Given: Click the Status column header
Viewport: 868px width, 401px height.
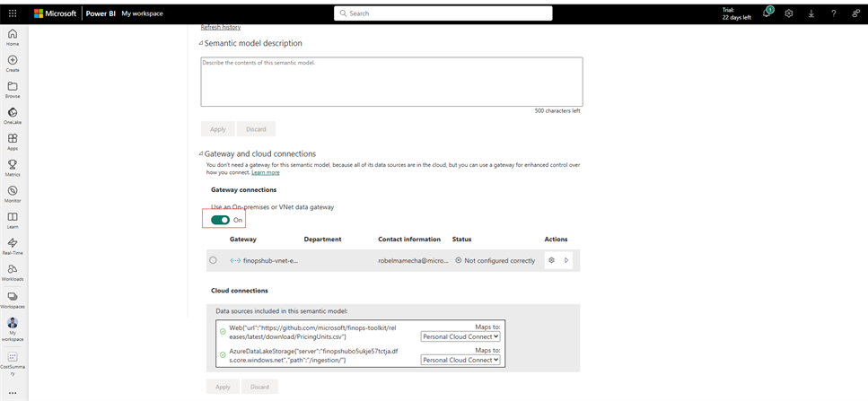Looking at the screenshot, I should coord(461,240).
